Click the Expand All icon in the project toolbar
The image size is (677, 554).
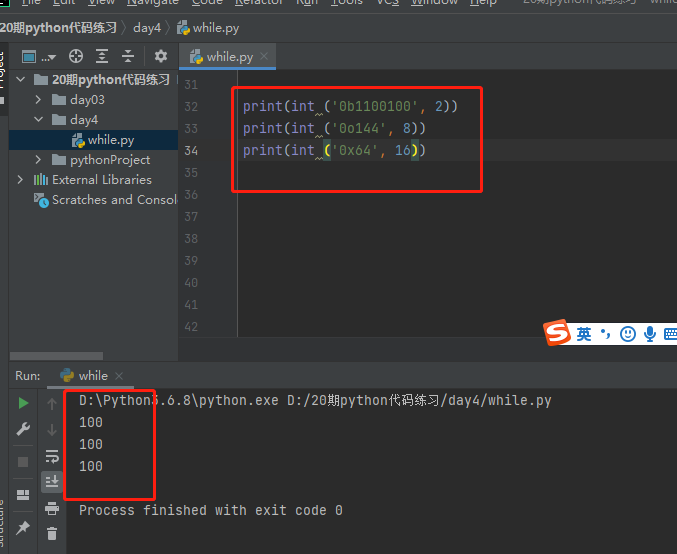[102, 56]
